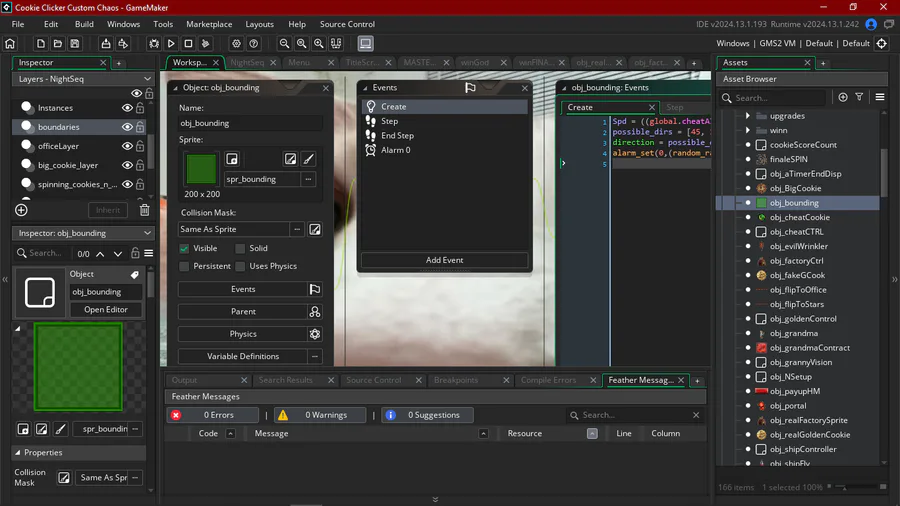The image size is (900, 506).
Task: Open the Start Page home icon
Action: (10, 44)
